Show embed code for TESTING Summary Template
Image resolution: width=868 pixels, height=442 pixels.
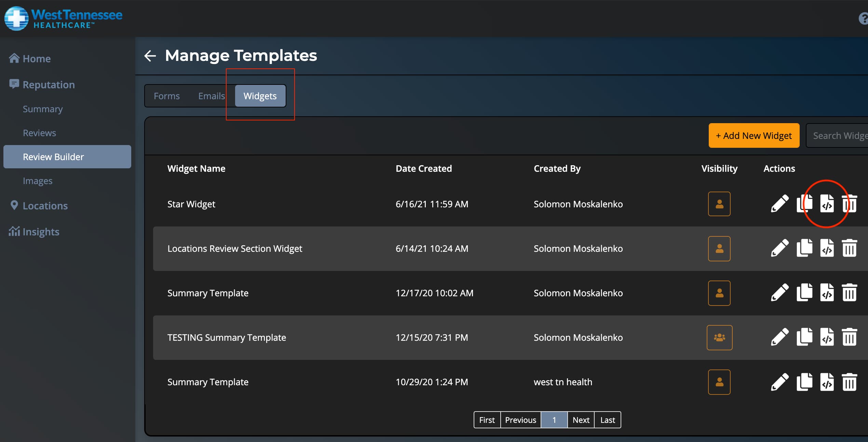click(x=827, y=337)
